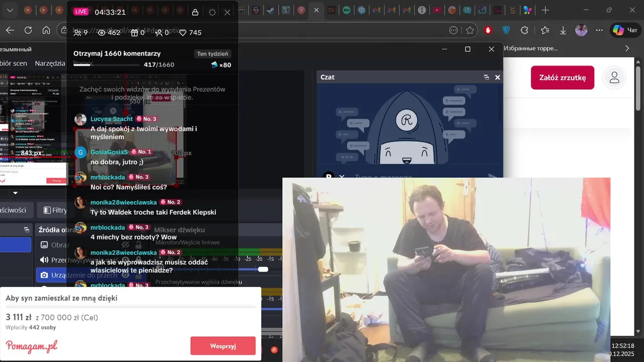Open the browser home page icon
Viewport: 644px width, 362px height.
pos(46,30)
